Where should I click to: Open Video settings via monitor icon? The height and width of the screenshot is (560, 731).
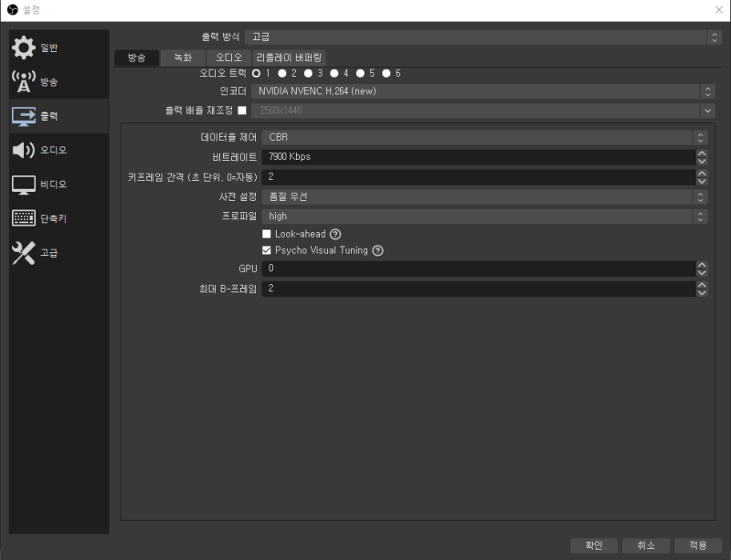(x=24, y=185)
